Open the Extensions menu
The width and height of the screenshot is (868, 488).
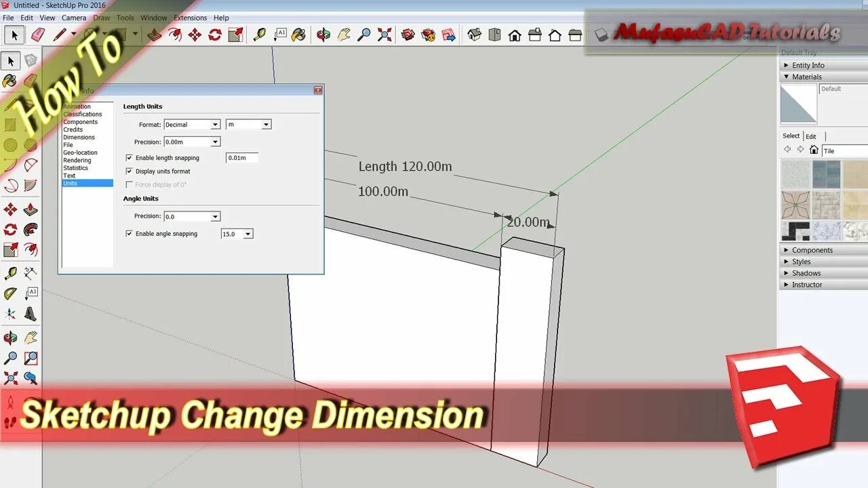[x=191, y=18]
